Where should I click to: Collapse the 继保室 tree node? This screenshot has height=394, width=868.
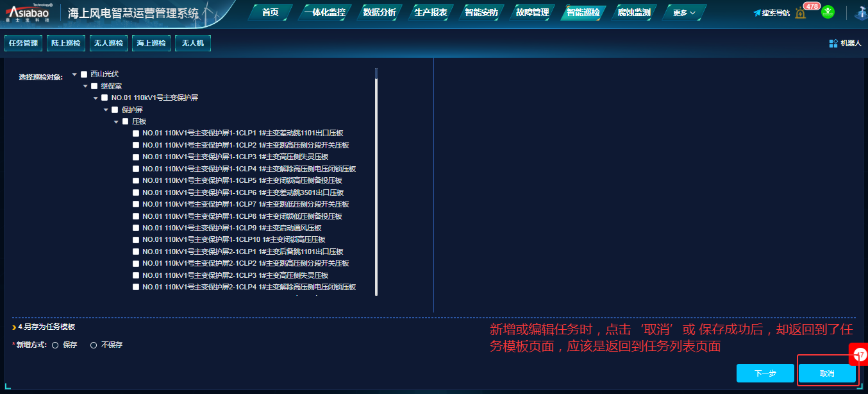click(x=85, y=86)
